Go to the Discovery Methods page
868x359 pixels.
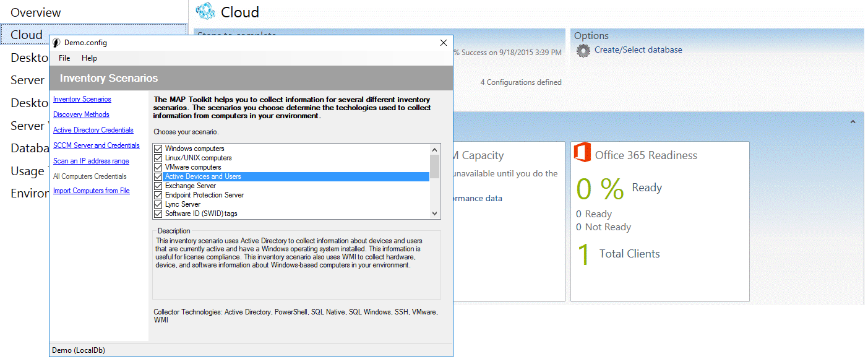pos(81,115)
